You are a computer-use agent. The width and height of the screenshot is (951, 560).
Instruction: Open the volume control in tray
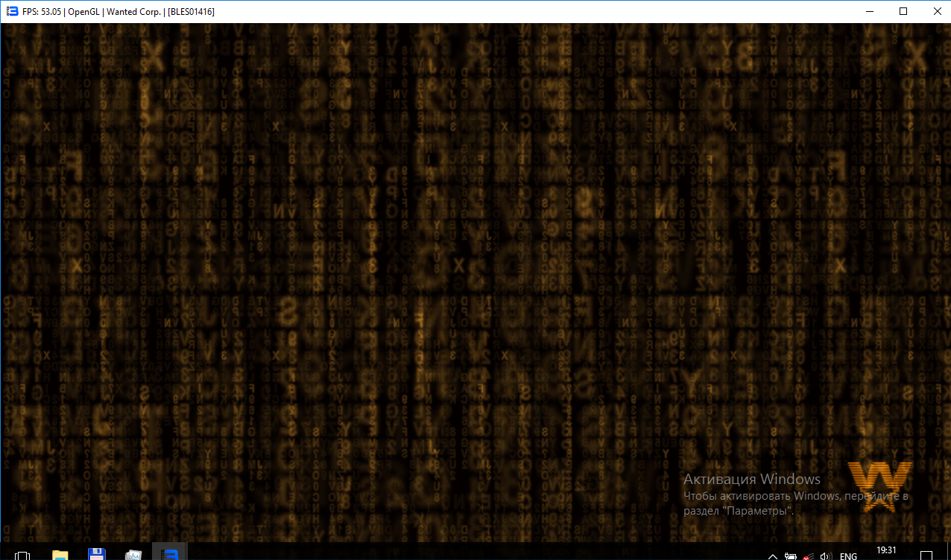click(825, 556)
